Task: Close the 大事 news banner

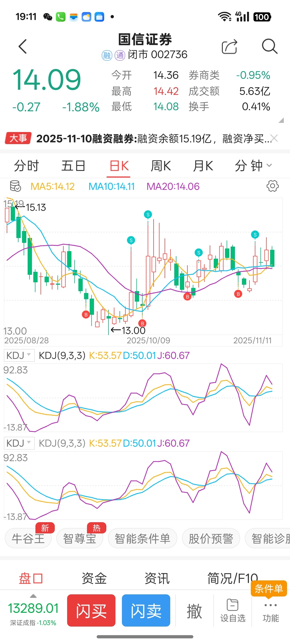Action: 274,138
